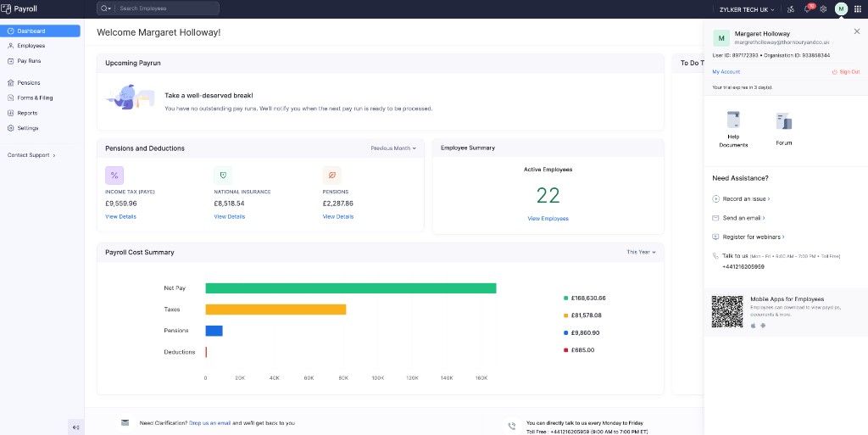Viewport: 868px width, 435px height.
Task: Close the profile panel
Action: (857, 31)
